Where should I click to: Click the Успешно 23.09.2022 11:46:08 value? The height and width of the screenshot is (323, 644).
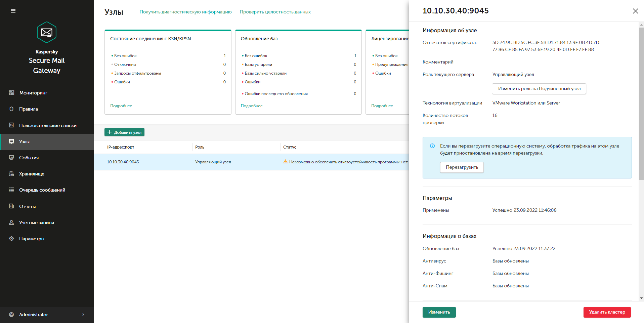tap(524, 210)
